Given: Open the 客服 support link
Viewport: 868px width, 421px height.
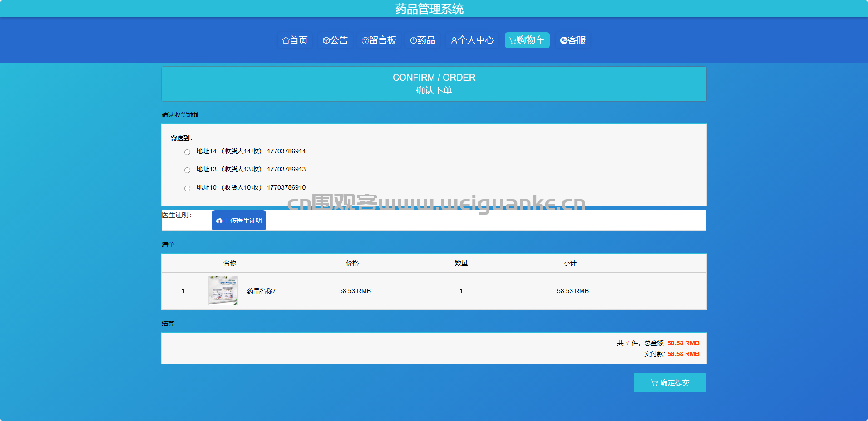Looking at the screenshot, I should coord(573,40).
